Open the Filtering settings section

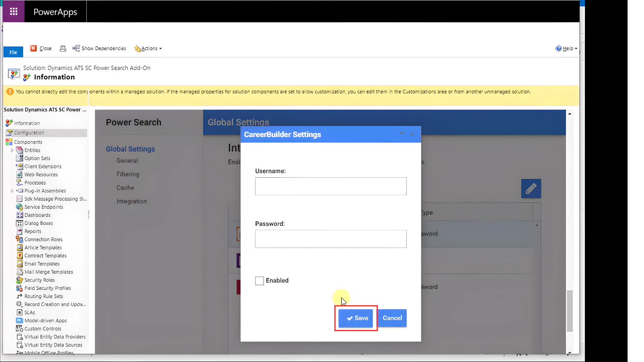(x=128, y=174)
